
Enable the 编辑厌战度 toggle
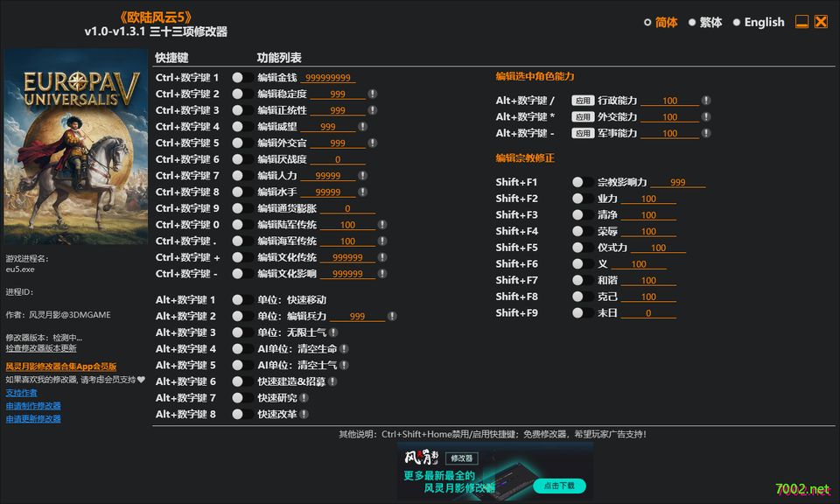(242, 159)
